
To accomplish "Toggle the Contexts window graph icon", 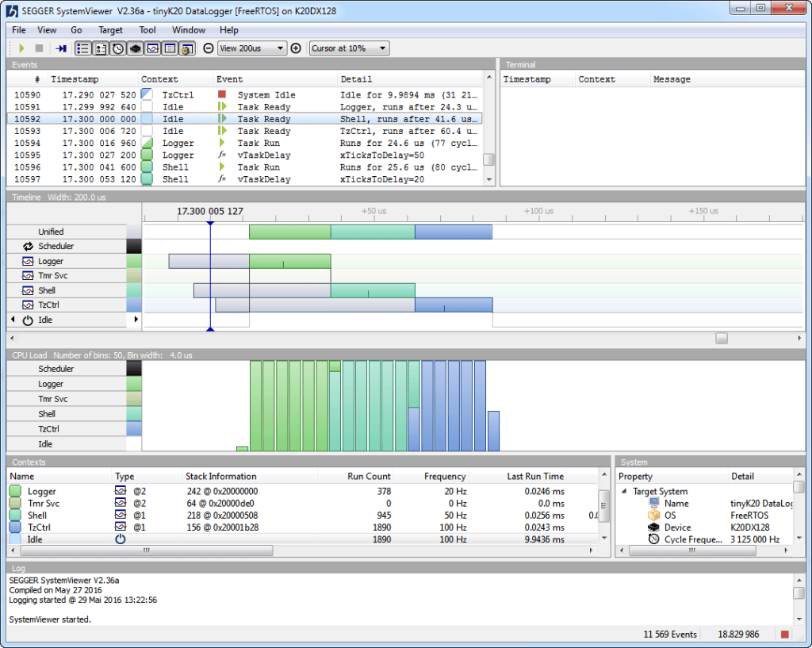I will [x=153, y=48].
